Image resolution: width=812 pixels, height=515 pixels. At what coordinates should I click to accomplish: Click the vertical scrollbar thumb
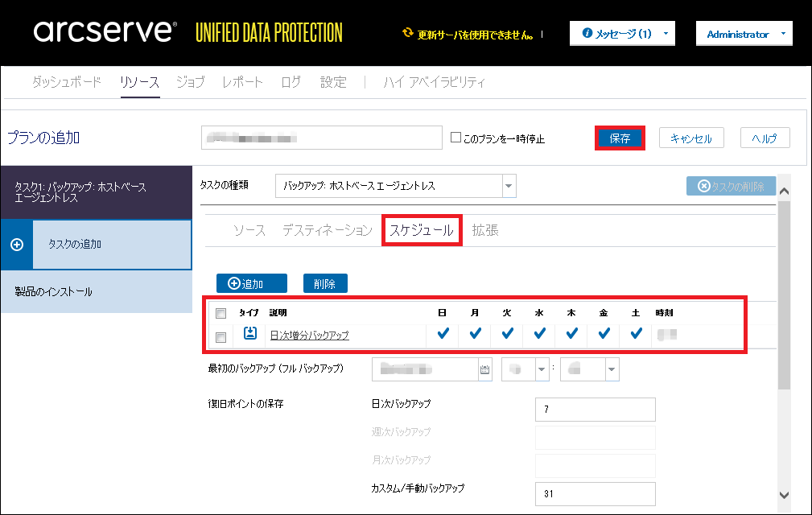click(784, 295)
